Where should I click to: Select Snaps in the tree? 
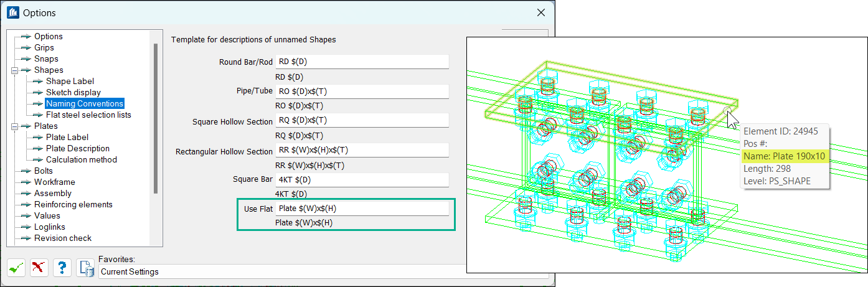pos(46,59)
